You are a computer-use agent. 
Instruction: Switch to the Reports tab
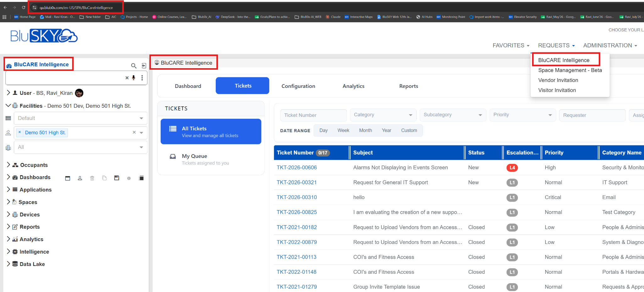(x=408, y=86)
